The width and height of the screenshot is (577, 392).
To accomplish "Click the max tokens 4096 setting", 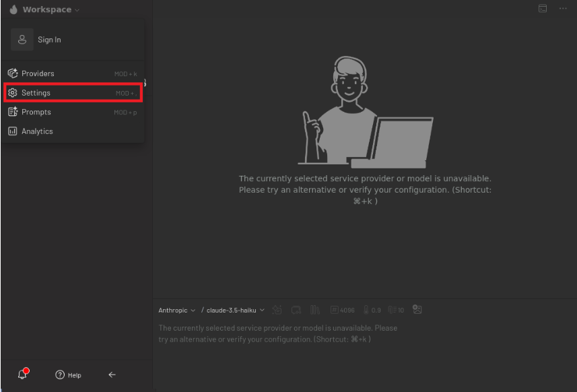I will click(343, 310).
